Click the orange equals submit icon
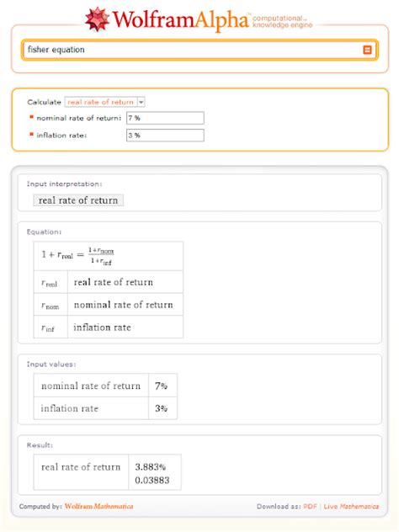 (x=367, y=50)
